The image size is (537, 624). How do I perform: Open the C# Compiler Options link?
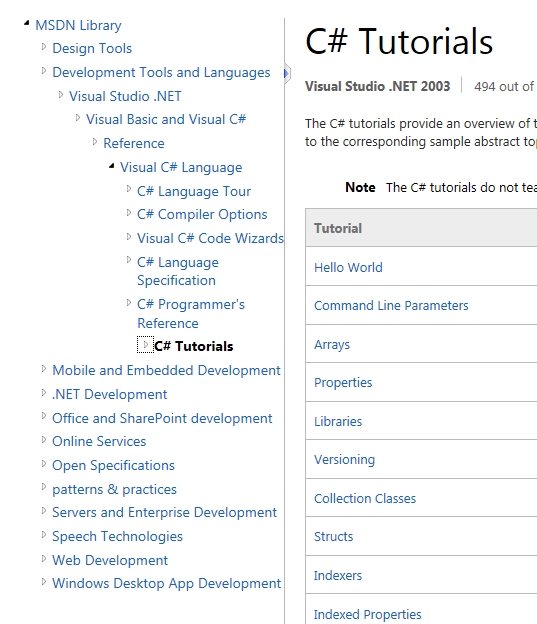point(202,214)
